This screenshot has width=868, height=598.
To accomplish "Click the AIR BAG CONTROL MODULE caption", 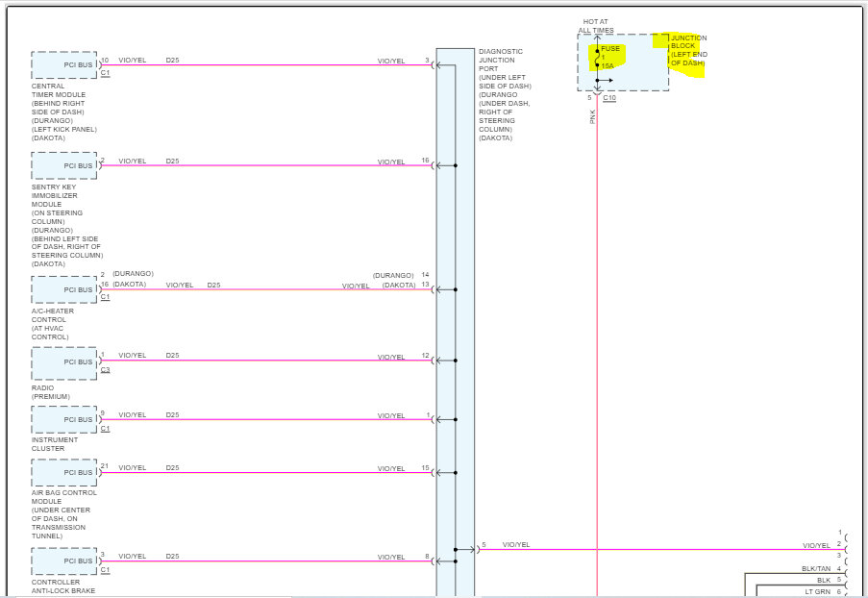I will (63, 514).
